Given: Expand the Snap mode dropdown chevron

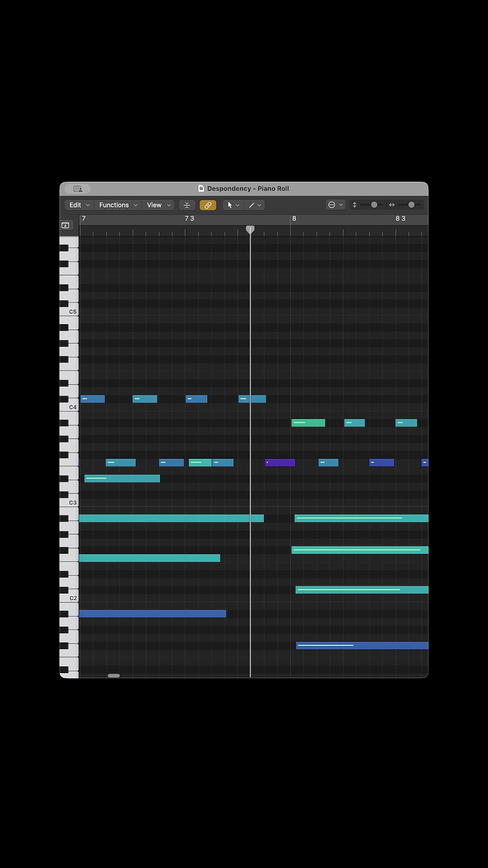Looking at the screenshot, I should coord(341,205).
